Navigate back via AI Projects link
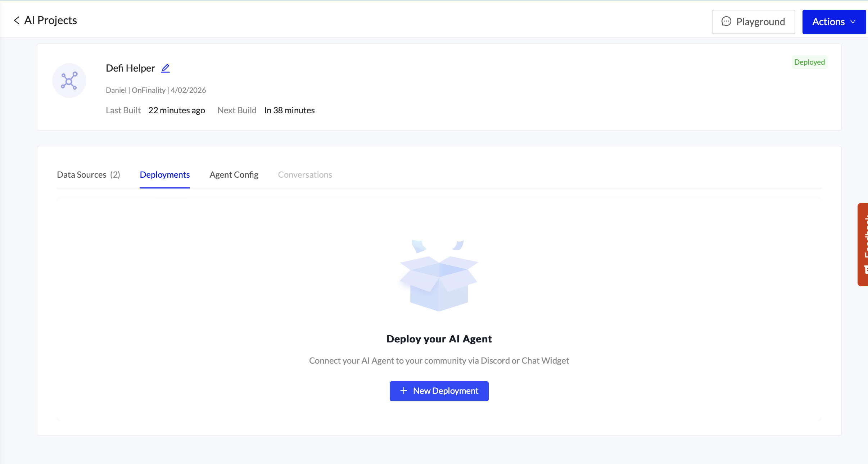Screen dimensions: 868x464 pyautogui.click(x=50, y=21)
